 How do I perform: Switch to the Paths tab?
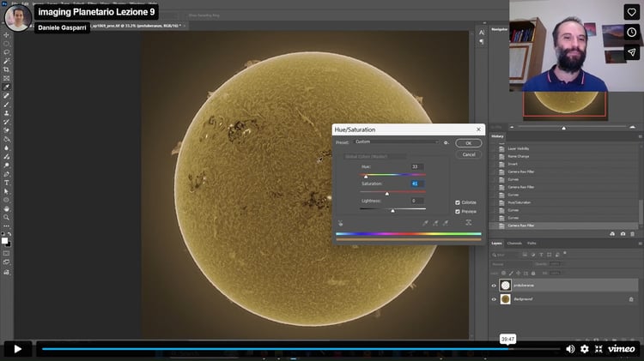click(532, 244)
